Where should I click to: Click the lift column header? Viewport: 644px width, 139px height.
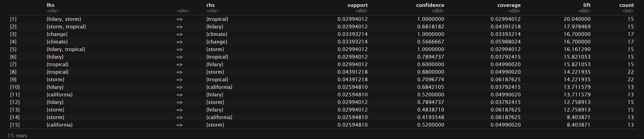pyautogui.click(x=586, y=5)
